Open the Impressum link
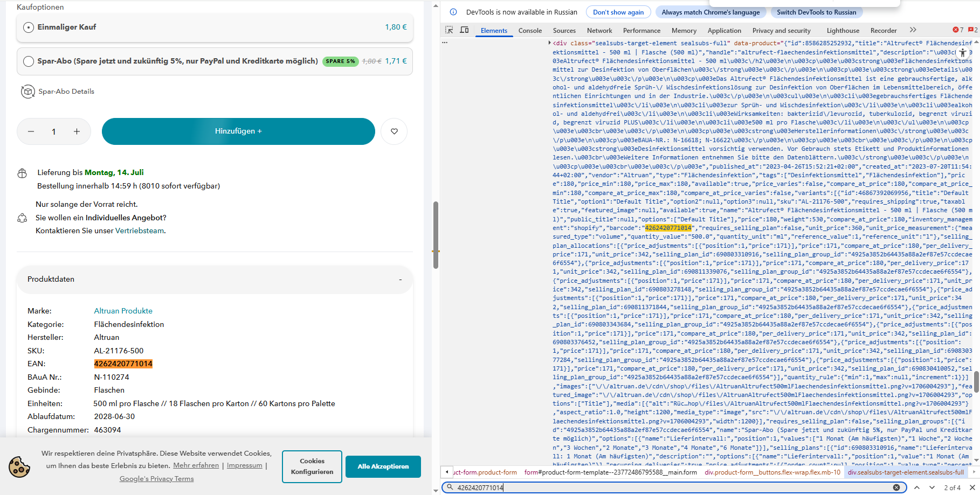The width and height of the screenshot is (980, 495). pyautogui.click(x=245, y=465)
